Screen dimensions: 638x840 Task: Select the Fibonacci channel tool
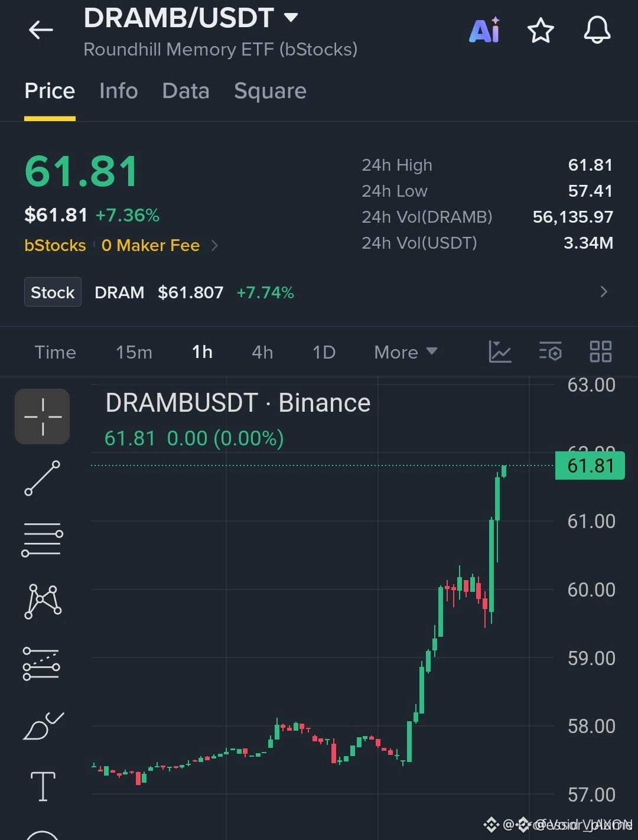click(x=41, y=663)
